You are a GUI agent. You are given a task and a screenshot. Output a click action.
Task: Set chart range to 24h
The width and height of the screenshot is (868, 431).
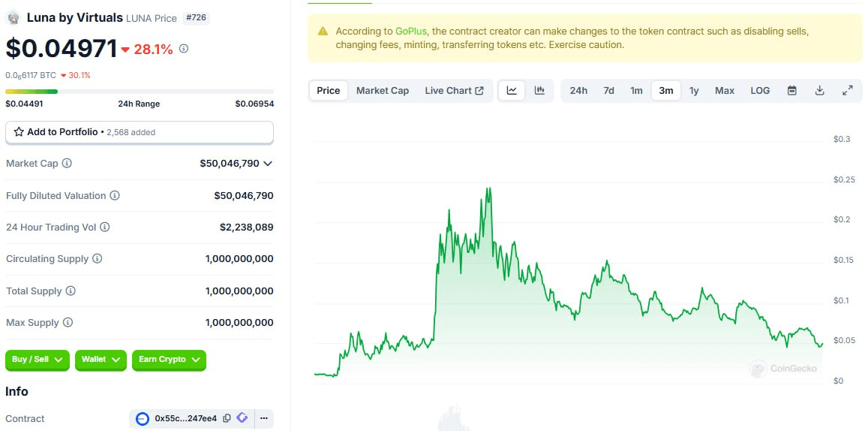(x=578, y=90)
